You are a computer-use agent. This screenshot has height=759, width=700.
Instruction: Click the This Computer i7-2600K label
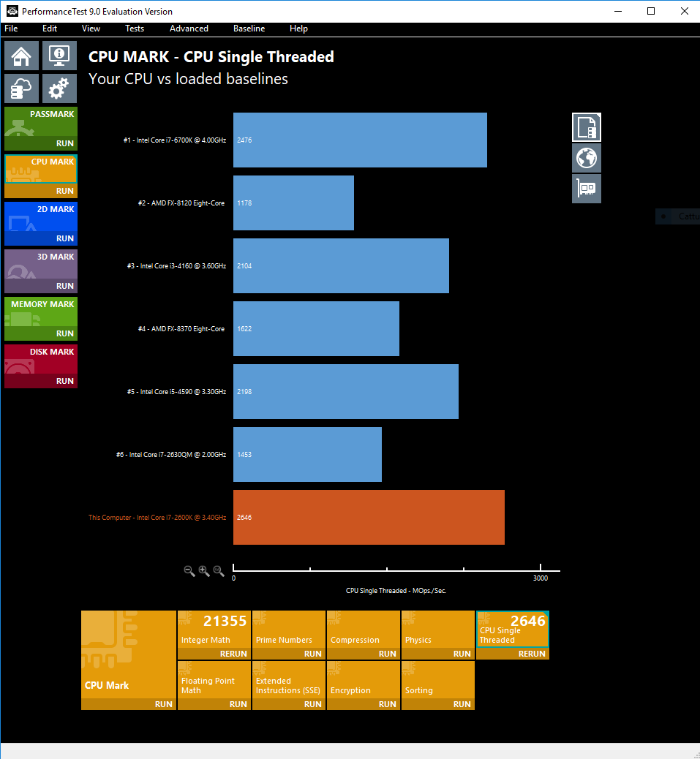(157, 518)
